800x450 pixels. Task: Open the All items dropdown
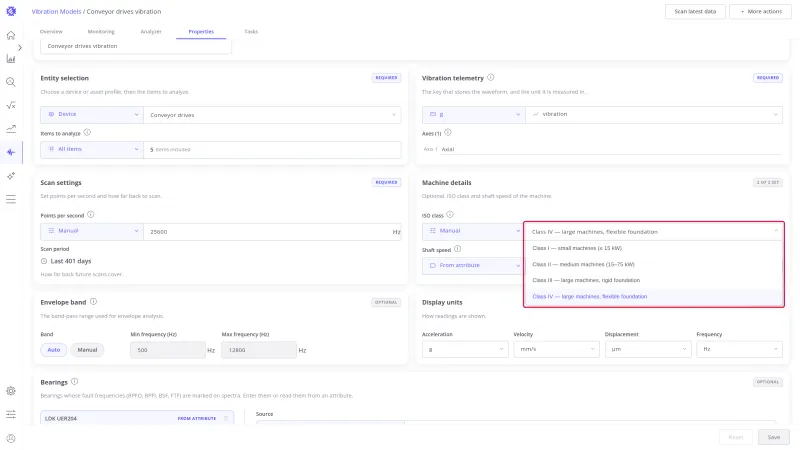92,149
